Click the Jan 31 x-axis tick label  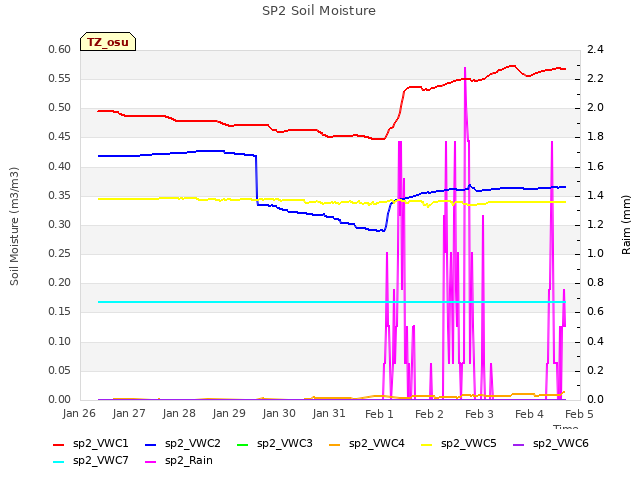pyautogui.click(x=329, y=414)
